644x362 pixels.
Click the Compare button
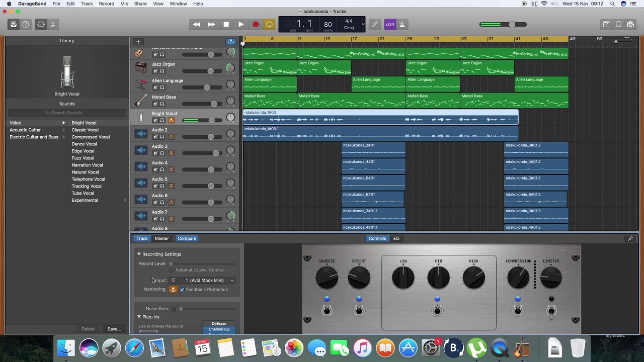point(187,238)
